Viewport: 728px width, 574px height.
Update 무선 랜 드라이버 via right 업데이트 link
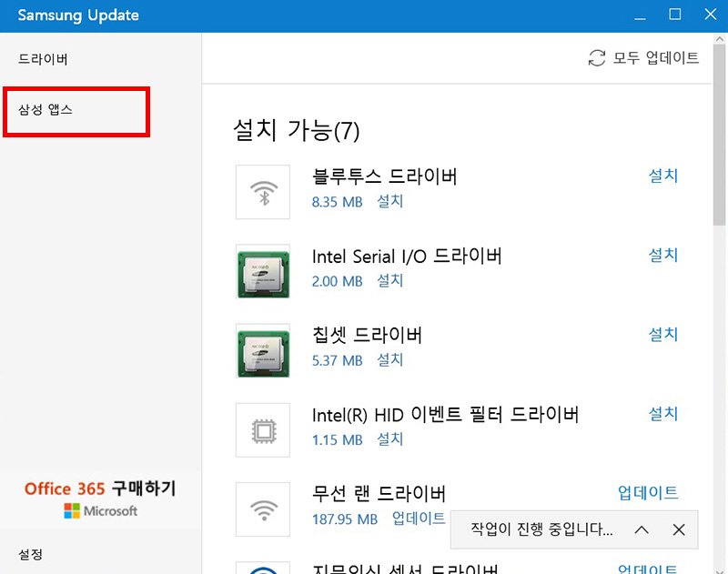[x=648, y=492]
